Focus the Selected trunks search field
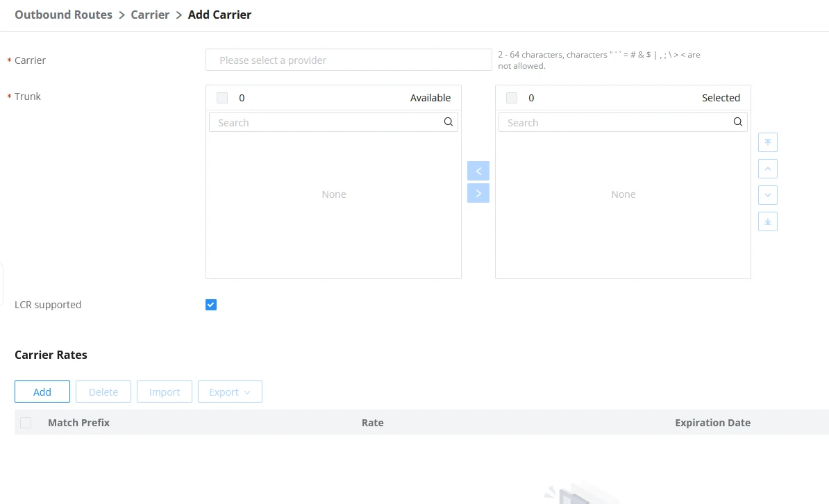829x504 pixels. 623,122
